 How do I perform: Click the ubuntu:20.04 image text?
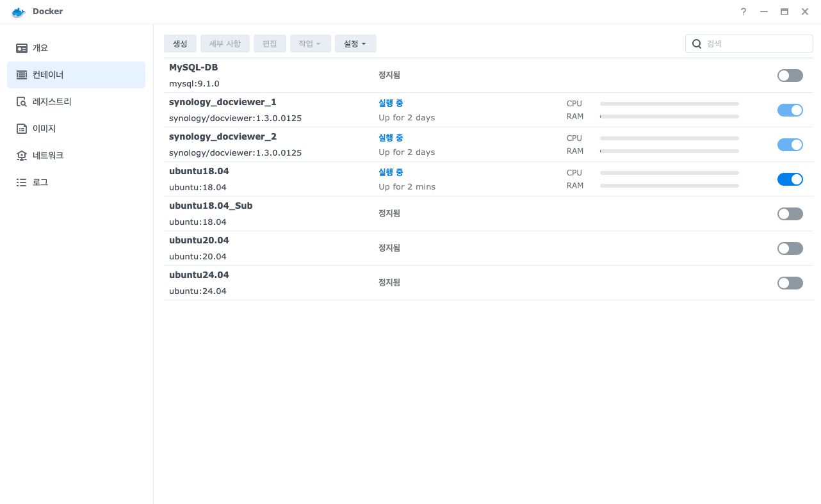(198, 257)
